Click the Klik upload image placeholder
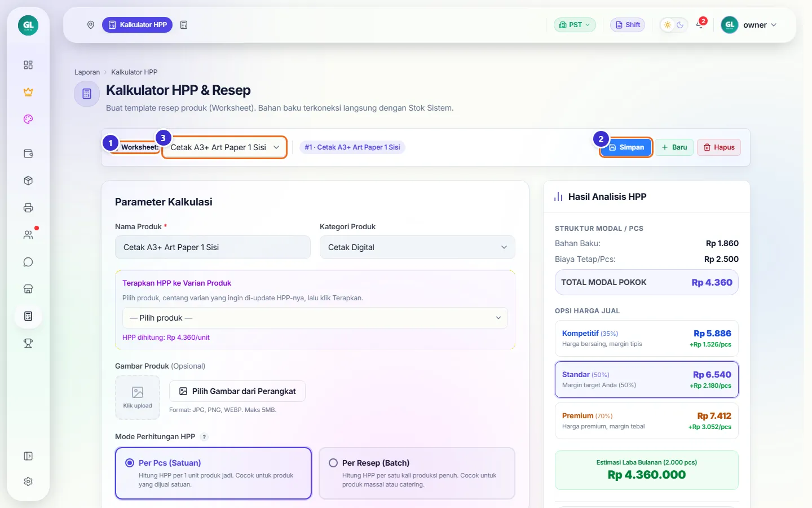 tap(138, 397)
